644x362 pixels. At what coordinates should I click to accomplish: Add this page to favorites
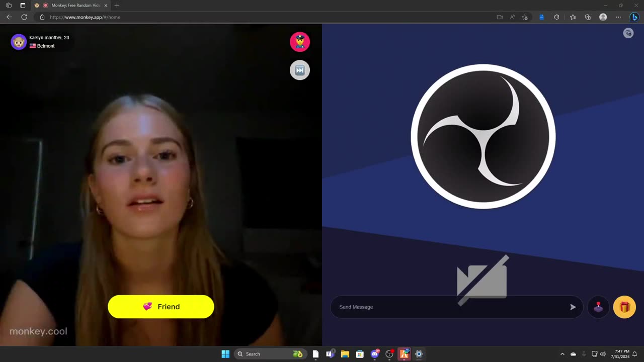click(525, 17)
